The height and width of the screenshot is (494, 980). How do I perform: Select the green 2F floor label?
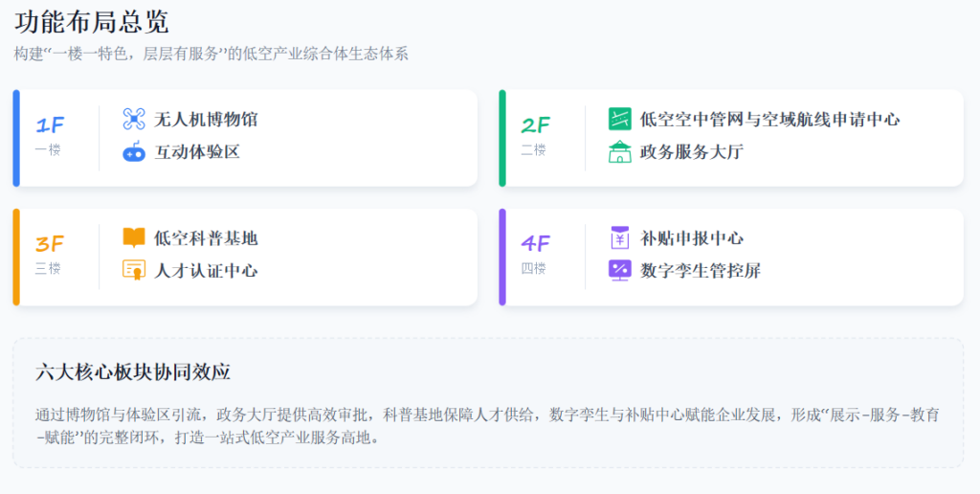tap(535, 125)
